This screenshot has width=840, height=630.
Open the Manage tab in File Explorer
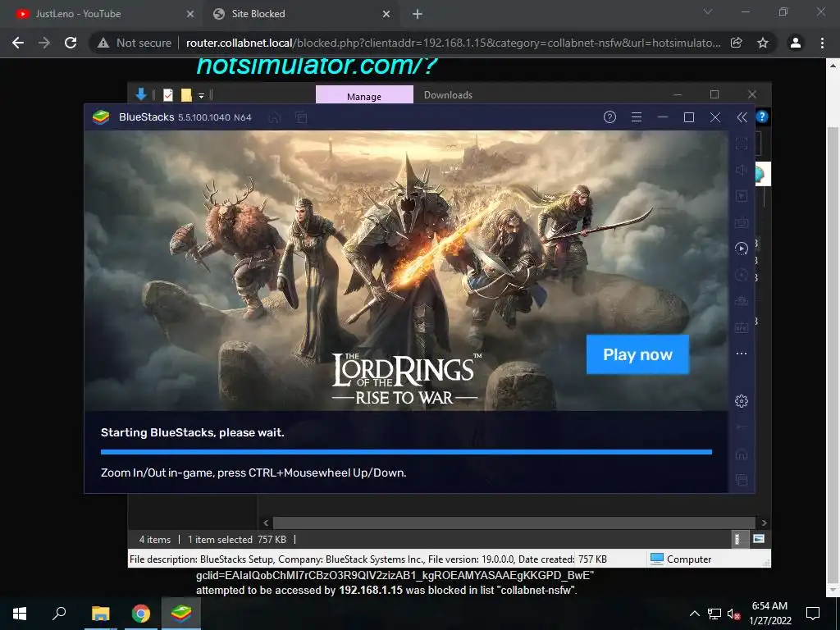click(x=364, y=95)
